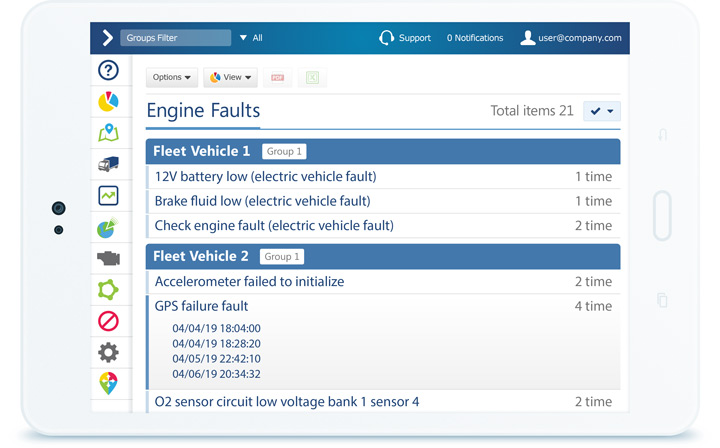This screenshot has width=720, height=448.
Task: Open the red prohibited rules icon
Action: [108, 321]
